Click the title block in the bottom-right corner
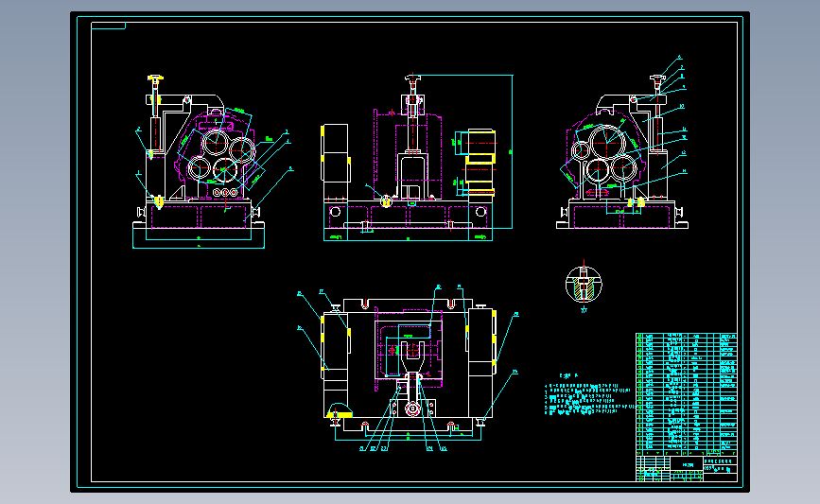 point(687,468)
